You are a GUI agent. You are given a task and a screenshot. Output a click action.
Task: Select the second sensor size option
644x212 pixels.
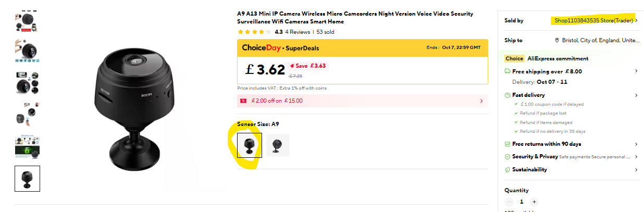(278, 145)
